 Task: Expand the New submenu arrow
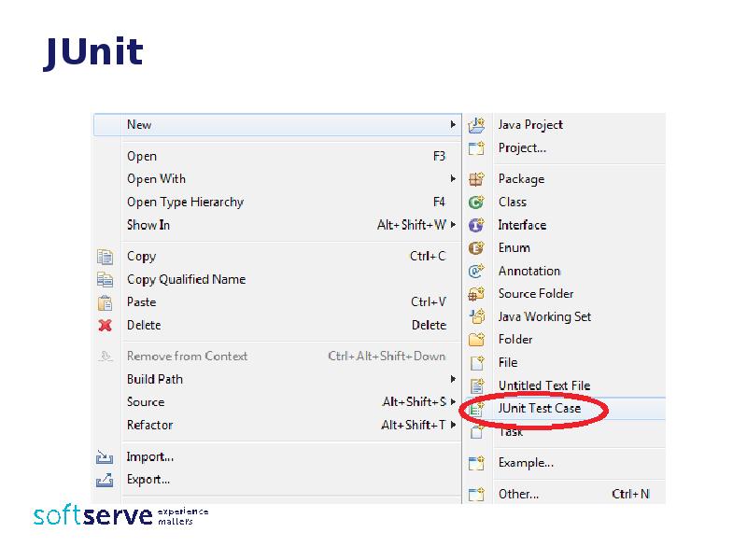(x=453, y=125)
